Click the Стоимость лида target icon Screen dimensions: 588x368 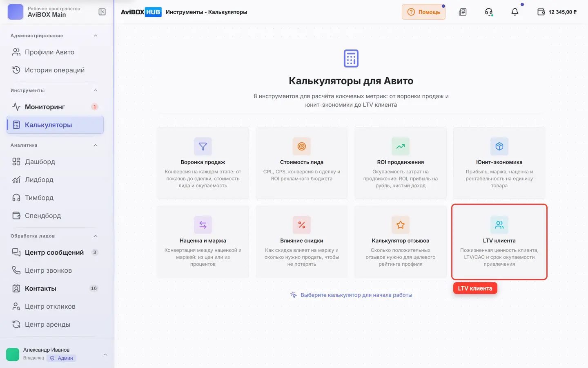point(302,146)
